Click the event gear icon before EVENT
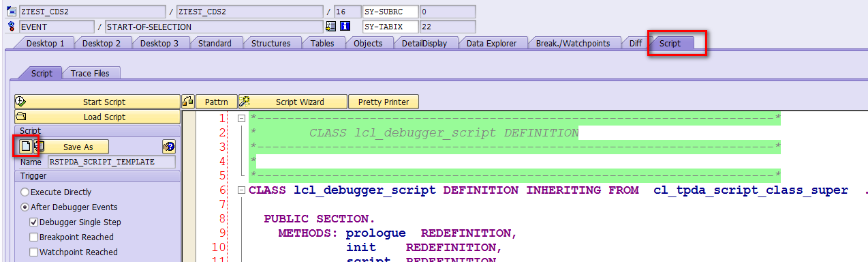 [11, 27]
